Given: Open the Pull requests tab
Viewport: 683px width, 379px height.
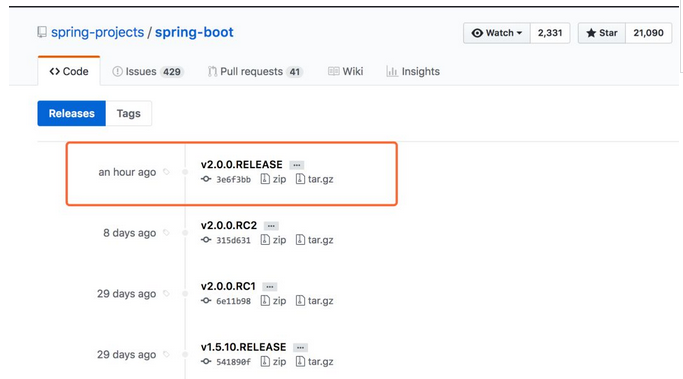Looking at the screenshot, I should click(255, 71).
